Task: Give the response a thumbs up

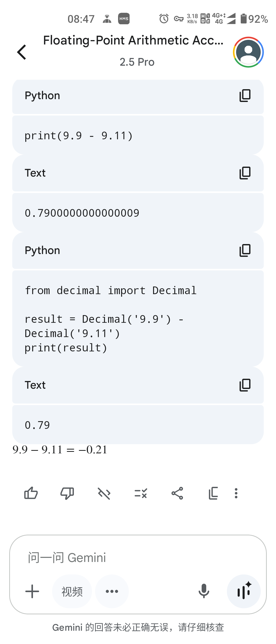Action: 31,493
